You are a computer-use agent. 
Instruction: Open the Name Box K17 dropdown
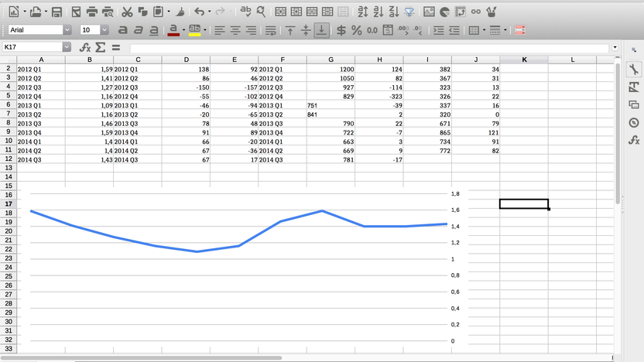click(x=67, y=46)
